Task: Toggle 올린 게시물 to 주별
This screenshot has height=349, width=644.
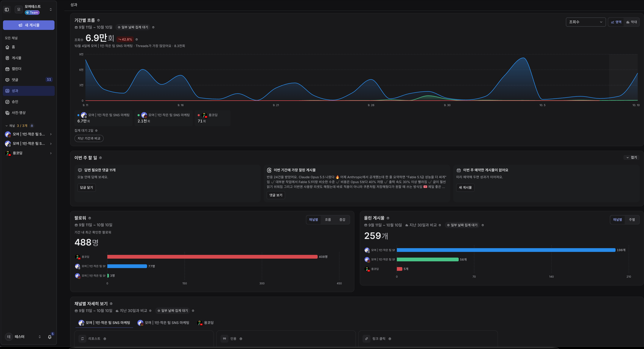Action: (632, 220)
